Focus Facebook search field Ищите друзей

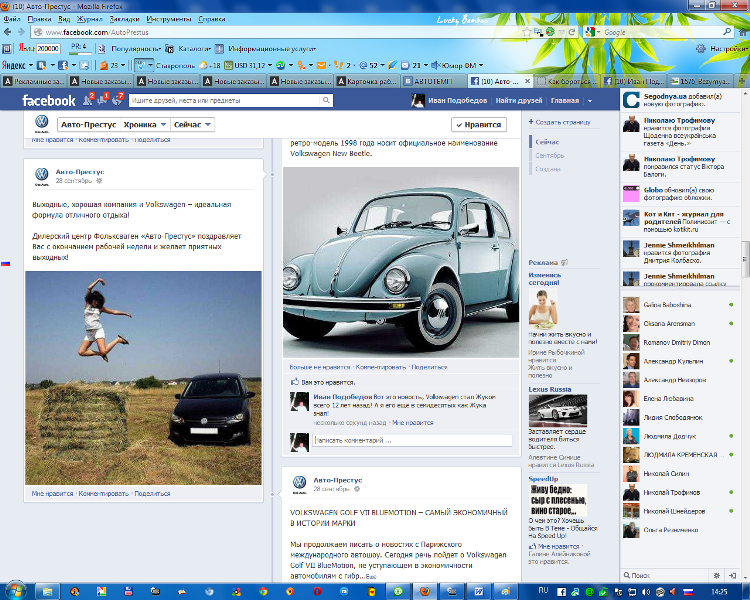point(225,100)
